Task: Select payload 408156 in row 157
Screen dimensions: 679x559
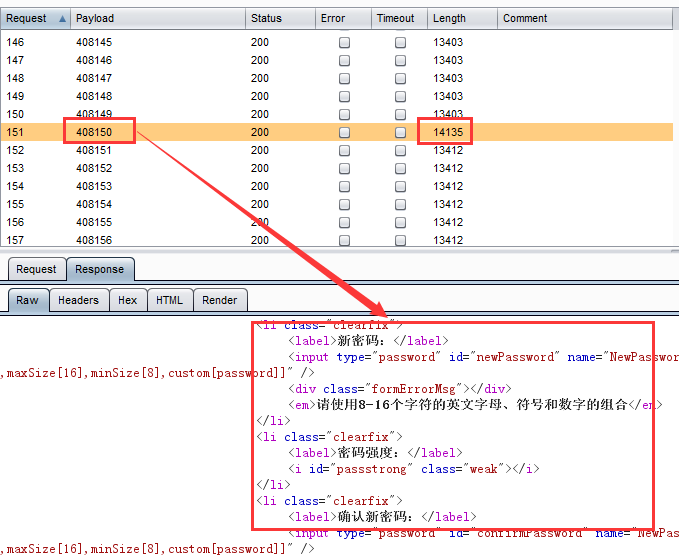Action: 94,240
